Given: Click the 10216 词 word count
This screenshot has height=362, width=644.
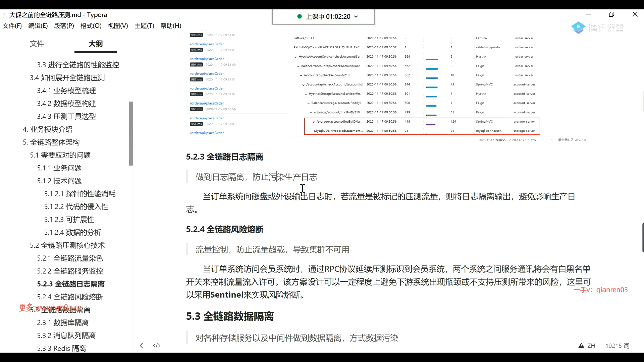Looking at the screenshot, I should [617, 346].
